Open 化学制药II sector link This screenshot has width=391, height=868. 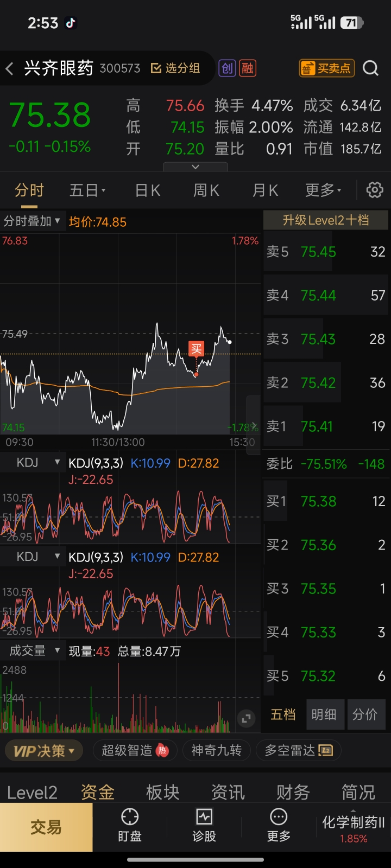click(x=354, y=829)
